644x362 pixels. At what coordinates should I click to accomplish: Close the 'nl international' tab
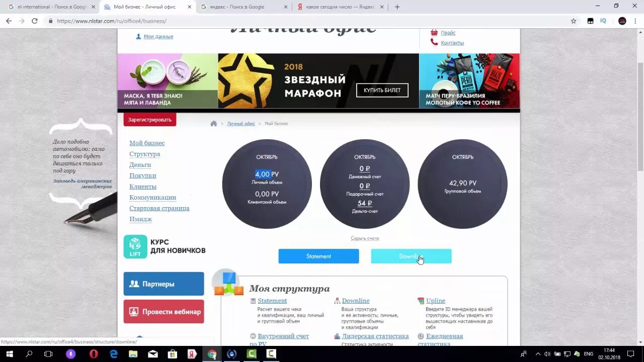pos(93,7)
